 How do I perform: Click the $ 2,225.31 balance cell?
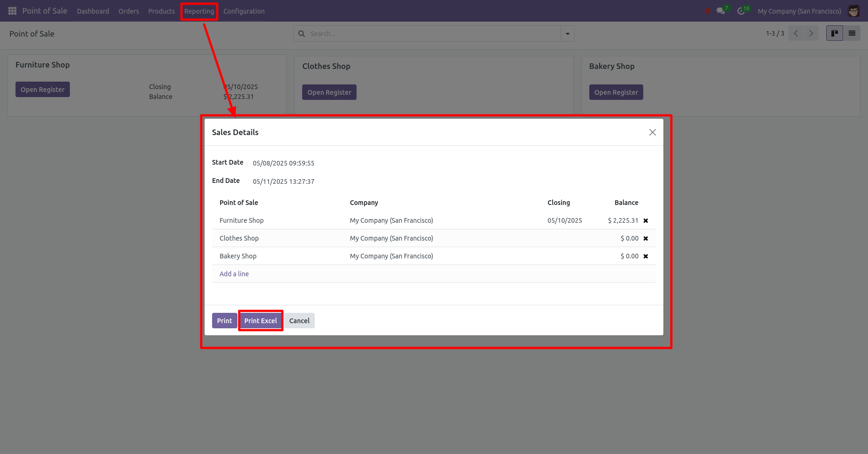[x=623, y=220]
